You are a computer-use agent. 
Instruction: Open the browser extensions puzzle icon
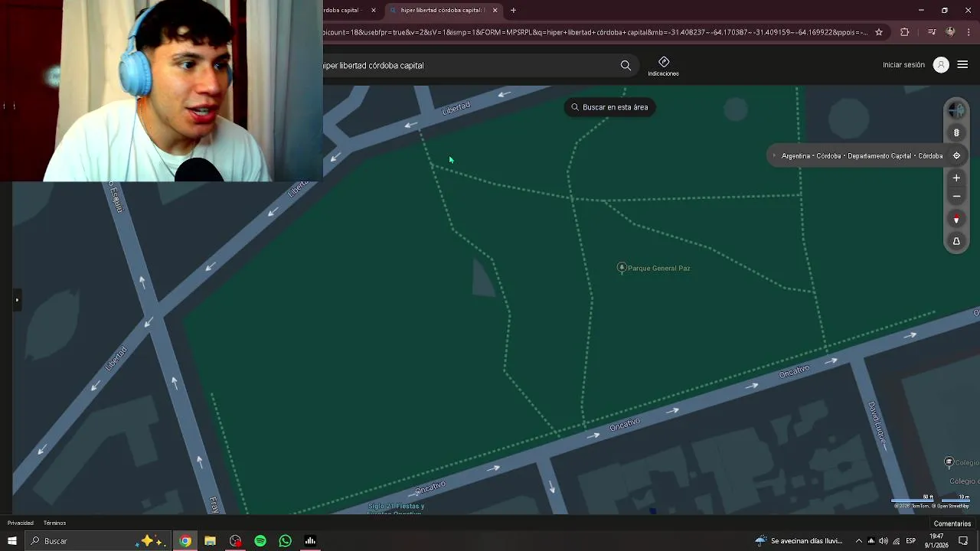point(905,32)
